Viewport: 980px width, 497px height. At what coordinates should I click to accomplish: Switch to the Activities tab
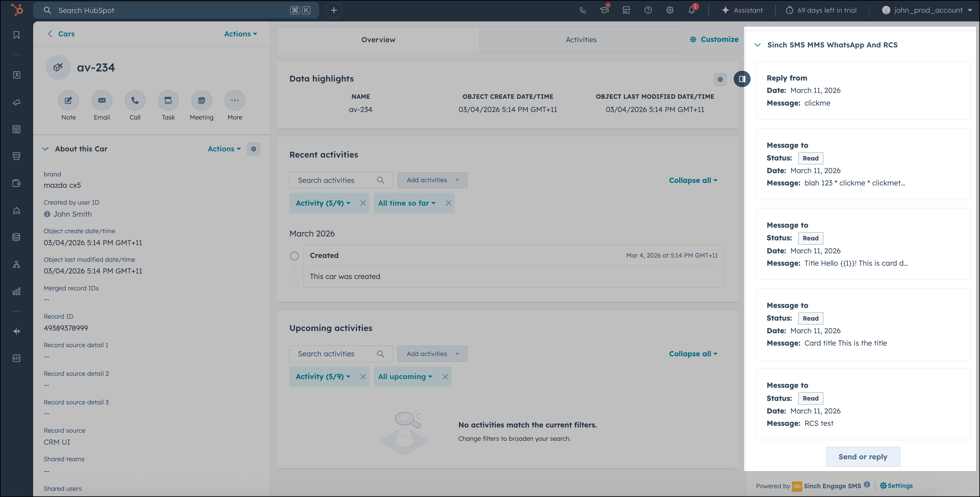581,40
